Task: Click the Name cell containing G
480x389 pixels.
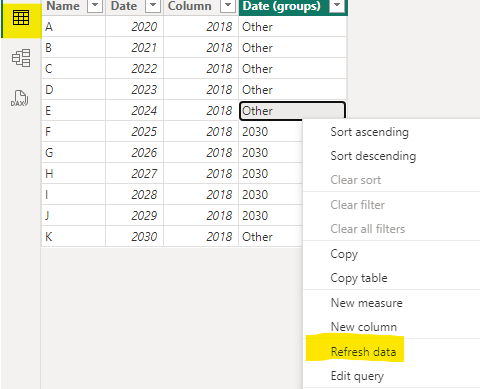Action: click(74, 153)
